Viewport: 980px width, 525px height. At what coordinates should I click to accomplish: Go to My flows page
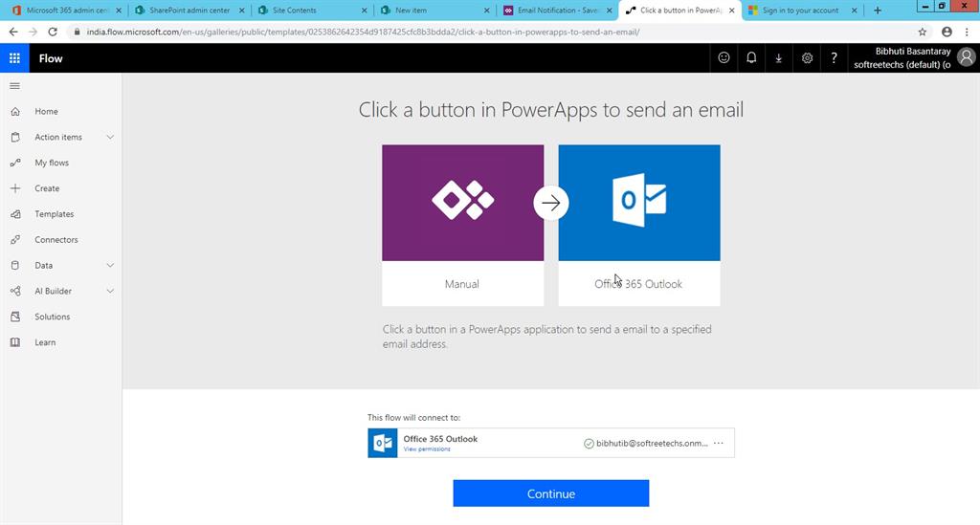52,163
